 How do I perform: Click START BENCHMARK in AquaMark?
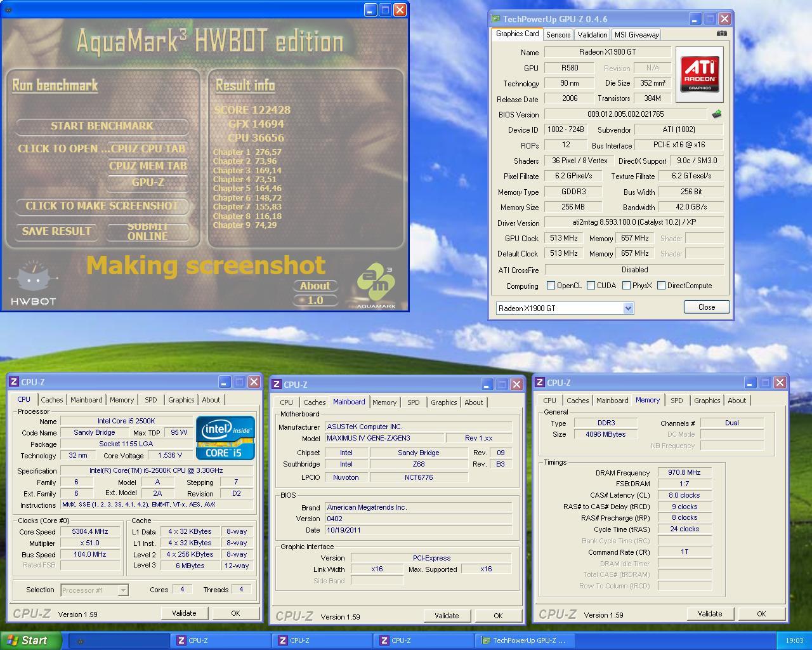(x=102, y=126)
